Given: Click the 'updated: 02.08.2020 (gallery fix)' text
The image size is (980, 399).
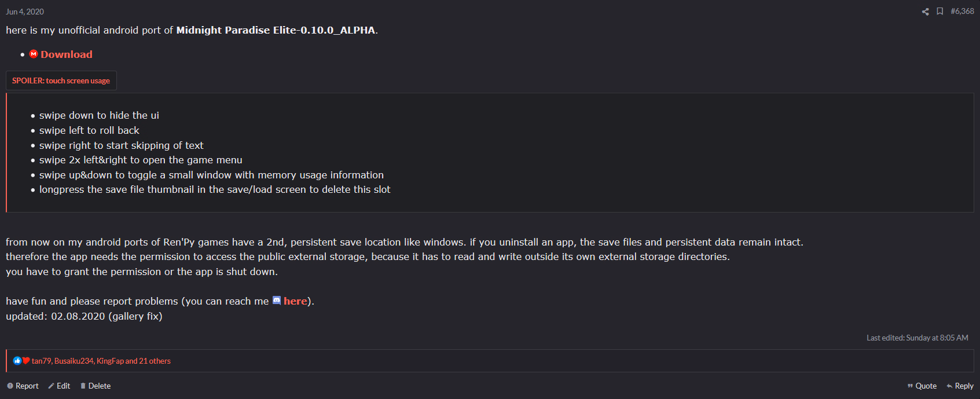Looking at the screenshot, I should (x=84, y=316).
